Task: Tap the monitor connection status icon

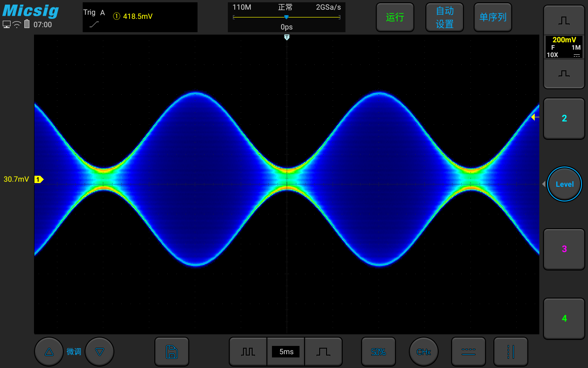Action: (x=6, y=24)
